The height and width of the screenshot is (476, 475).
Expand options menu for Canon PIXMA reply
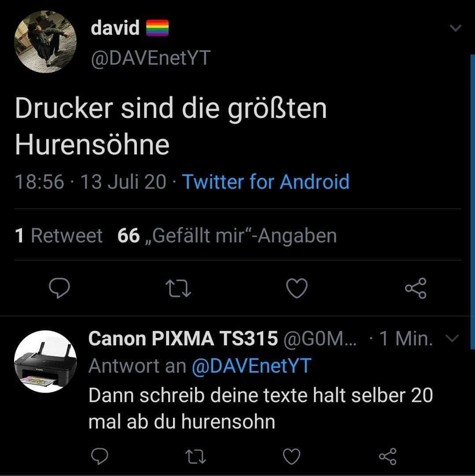coord(452,338)
